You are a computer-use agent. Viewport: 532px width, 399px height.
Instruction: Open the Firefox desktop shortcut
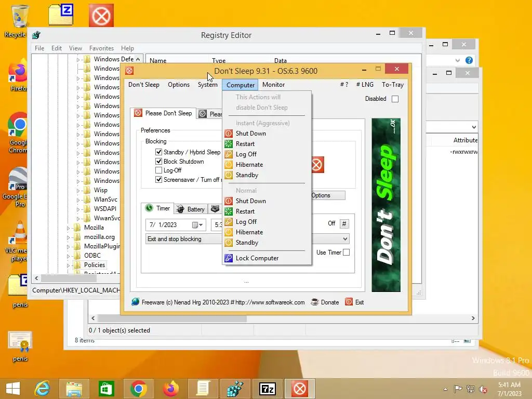[x=18, y=75]
